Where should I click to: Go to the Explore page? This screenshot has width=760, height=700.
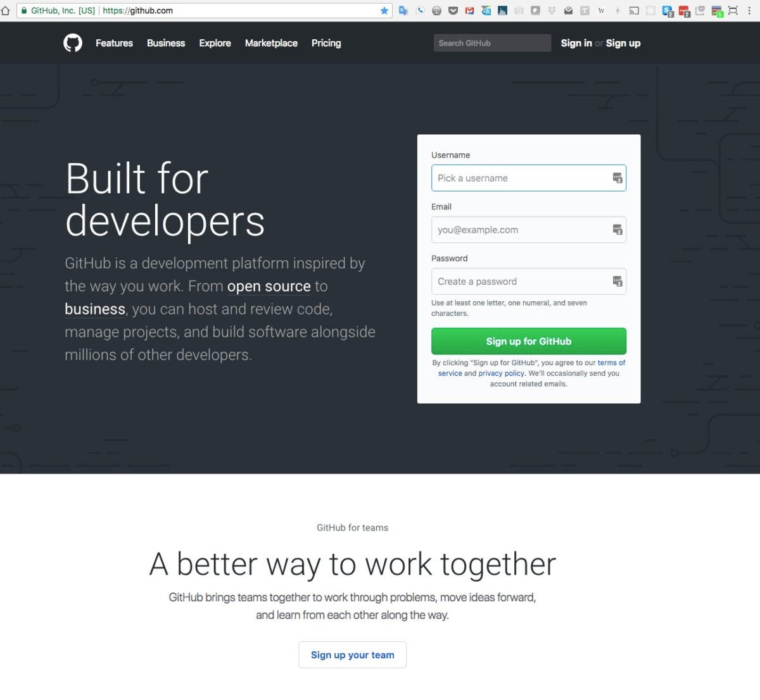[x=215, y=43]
